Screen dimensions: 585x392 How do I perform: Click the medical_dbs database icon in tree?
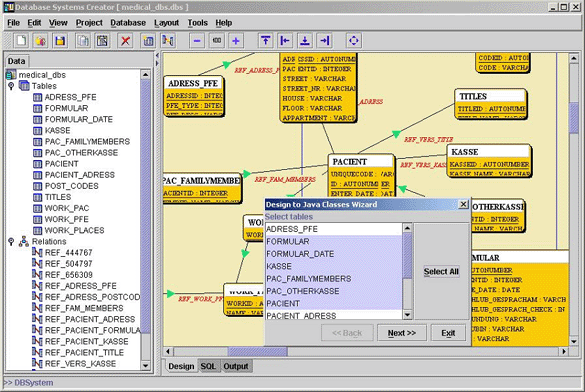[x=11, y=75]
